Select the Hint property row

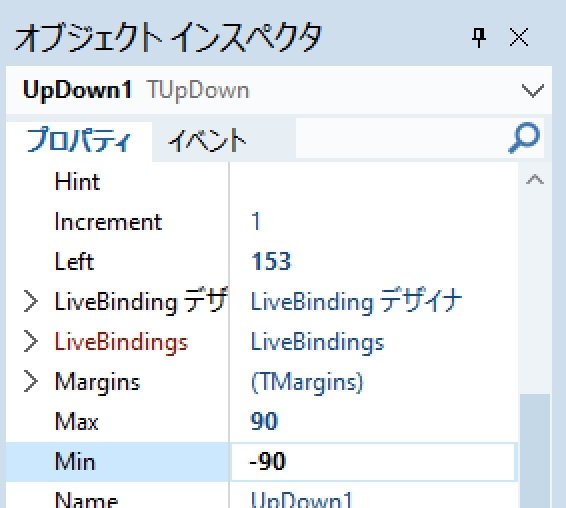coord(262,182)
